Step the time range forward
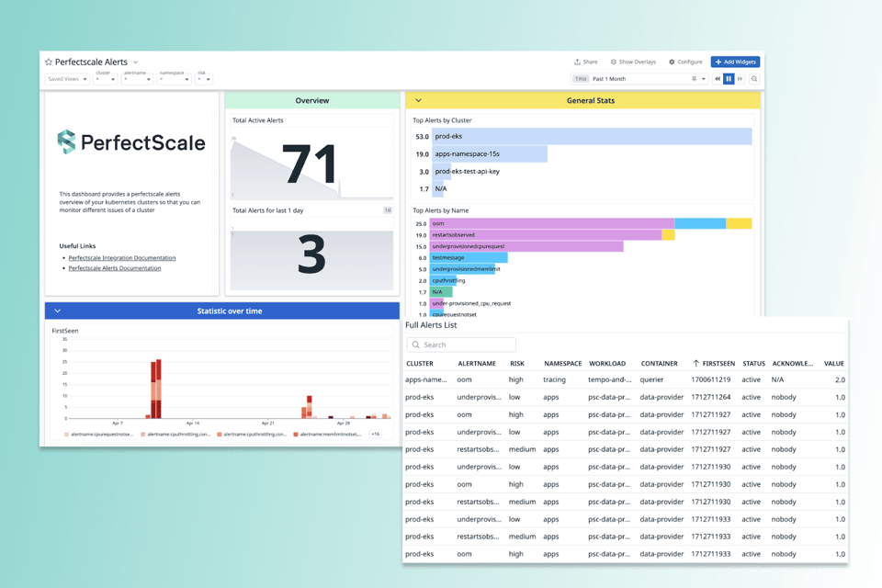Image resolution: width=882 pixels, height=588 pixels. pyautogui.click(x=740, y=79)
